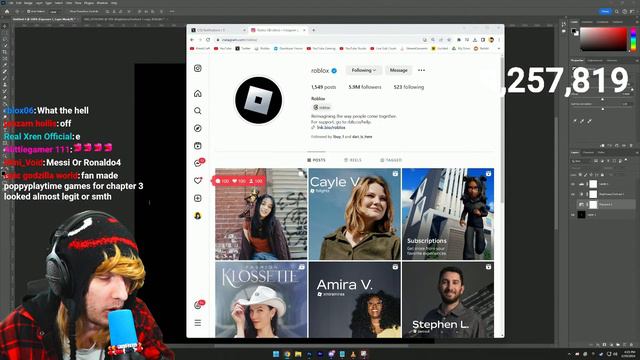Open the Photoshop Window menu

(102, 3)
